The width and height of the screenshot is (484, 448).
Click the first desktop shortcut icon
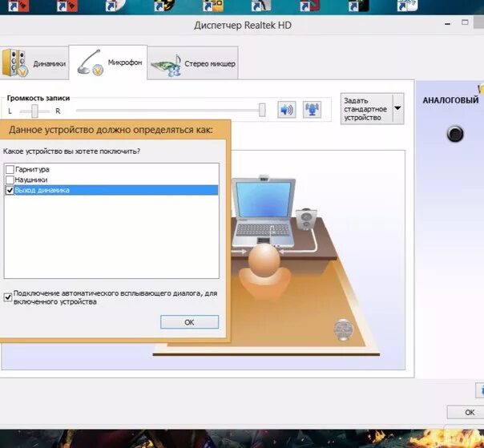click(18, 6)
